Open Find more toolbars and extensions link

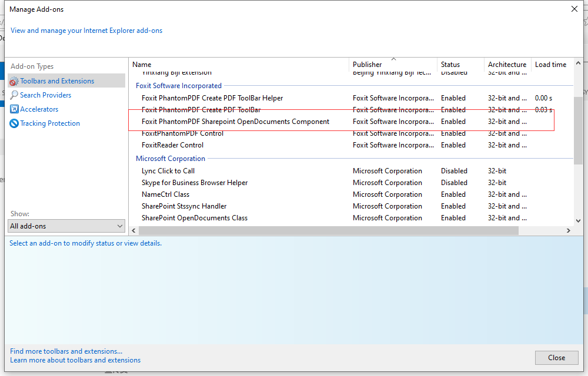pyautogui.click(x=66, y=351)
